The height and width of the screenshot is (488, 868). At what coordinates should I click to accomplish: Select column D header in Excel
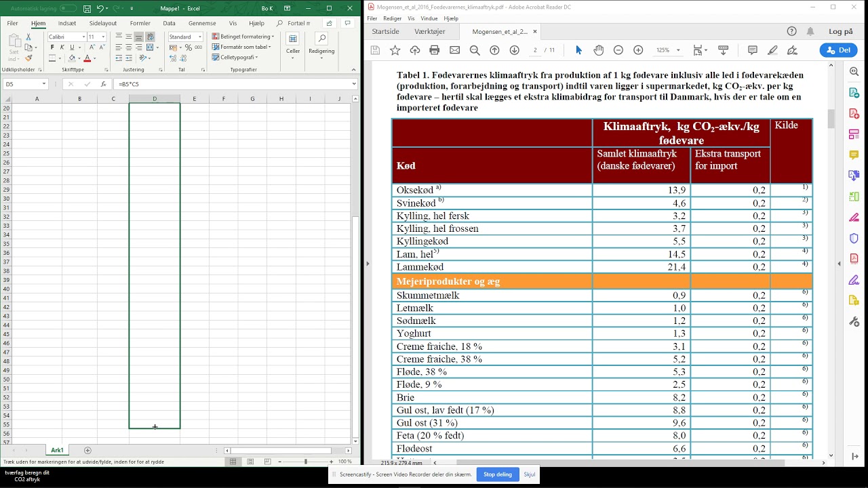[x=155, y=99]
